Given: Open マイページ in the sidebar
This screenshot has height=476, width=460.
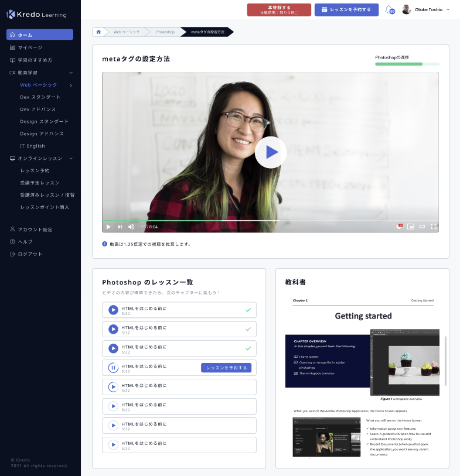Looking at the screenshot, I should (30, 47).
